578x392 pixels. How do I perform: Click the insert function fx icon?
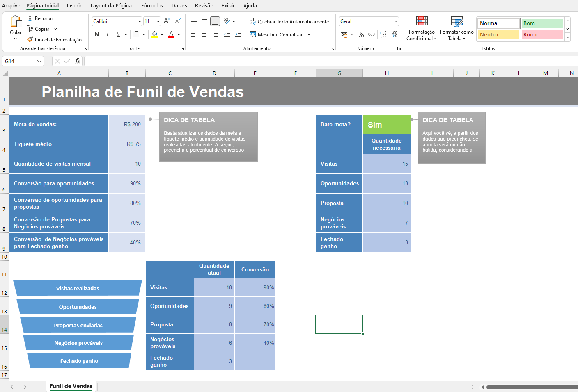pyautogui.click(x=77, y=61)
